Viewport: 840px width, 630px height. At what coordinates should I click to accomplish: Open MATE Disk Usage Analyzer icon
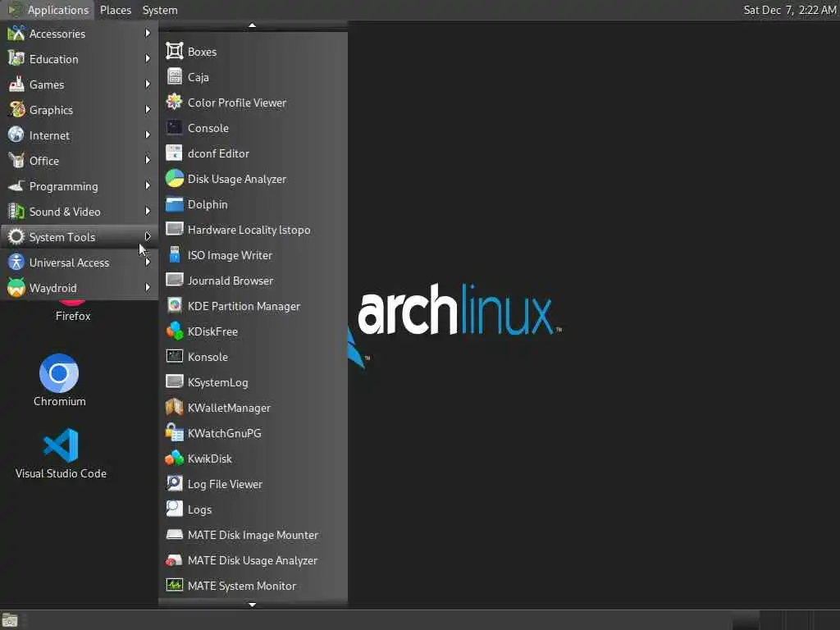pos(175,559)
